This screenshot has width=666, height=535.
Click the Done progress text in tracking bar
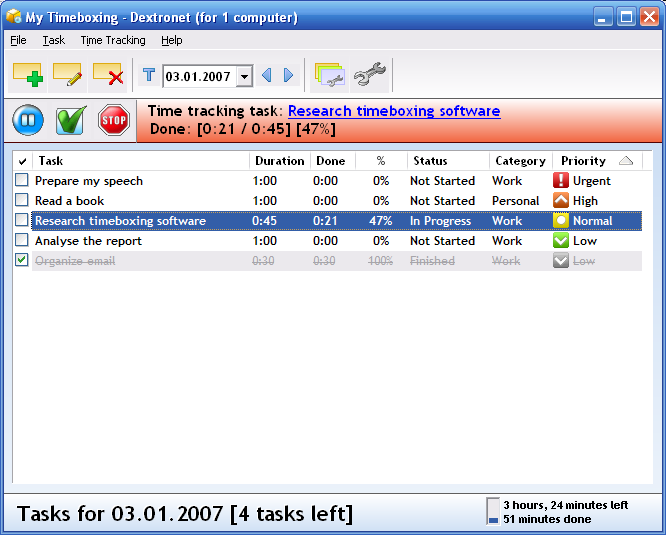click(x=243, y=129)
